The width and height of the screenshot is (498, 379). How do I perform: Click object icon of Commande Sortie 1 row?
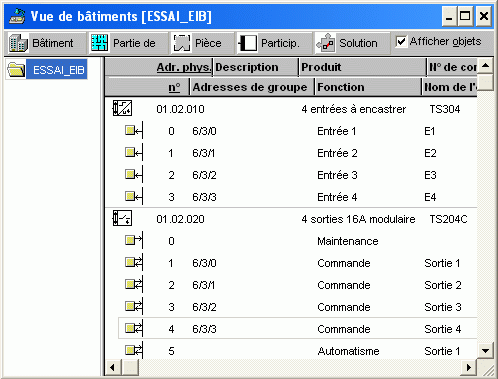pyautogui.click(x=134, y=262)
